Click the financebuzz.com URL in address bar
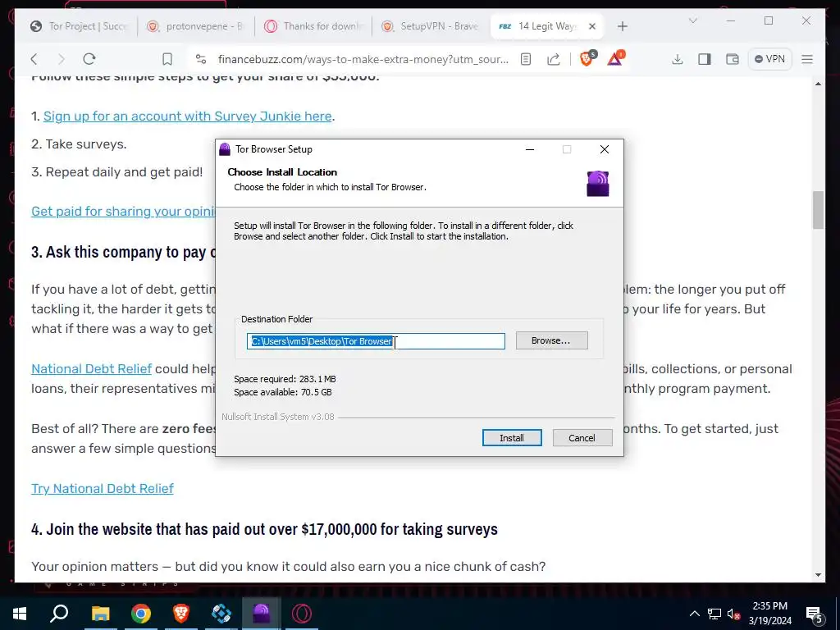This screenshot has height=630, width=840. [363, 59]
